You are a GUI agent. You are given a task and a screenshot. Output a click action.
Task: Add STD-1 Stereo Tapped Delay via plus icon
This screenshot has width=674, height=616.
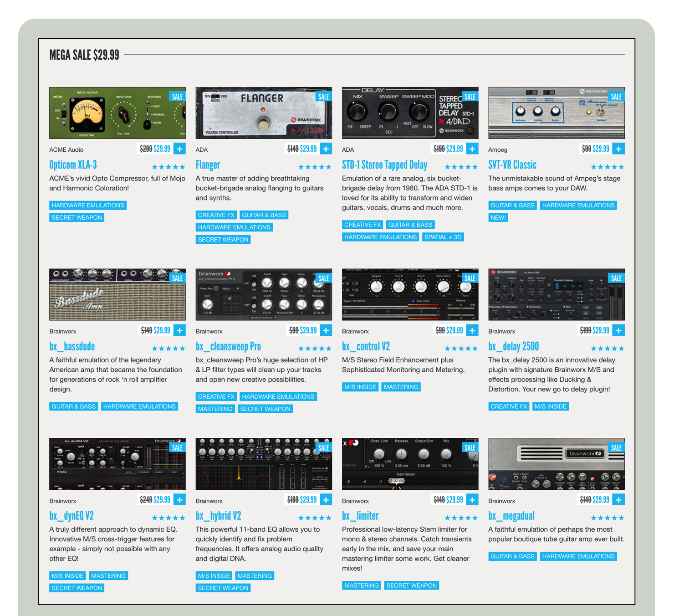tap(472, 149)
